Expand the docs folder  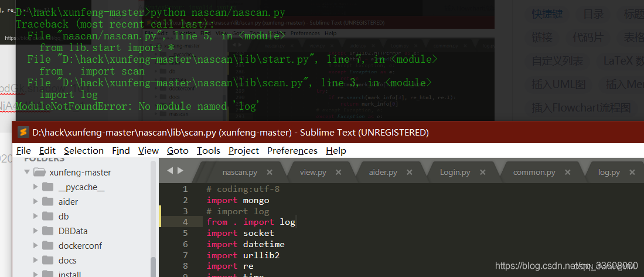click(x=36, y=260)
